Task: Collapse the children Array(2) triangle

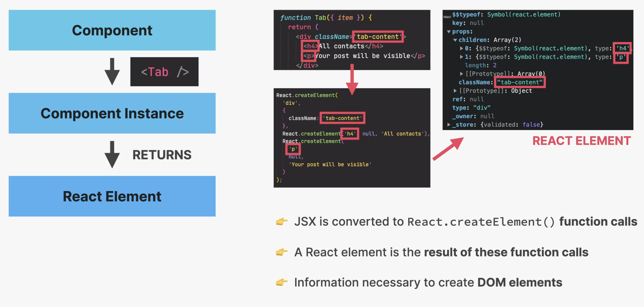Action: pos(455,40)
